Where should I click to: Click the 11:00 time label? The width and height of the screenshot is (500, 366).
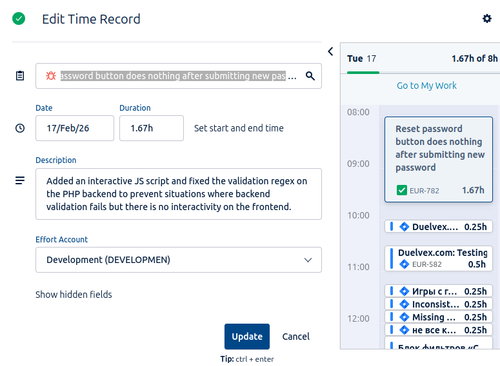[x=358, y=267]
